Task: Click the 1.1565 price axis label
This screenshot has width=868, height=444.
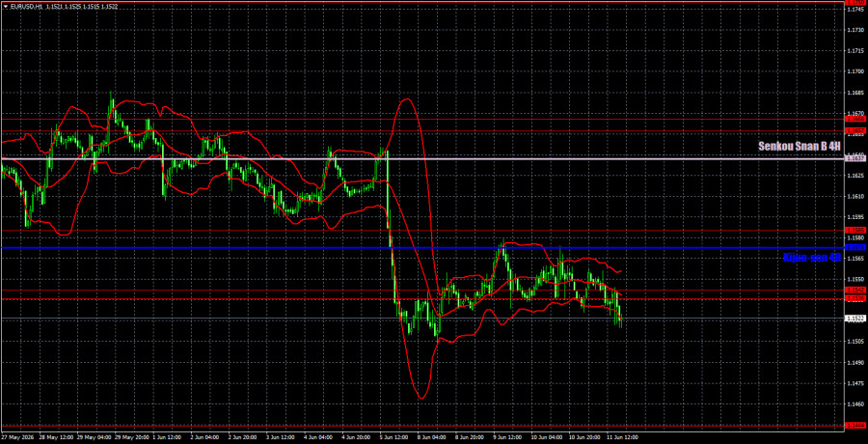Action: point(855,259)
